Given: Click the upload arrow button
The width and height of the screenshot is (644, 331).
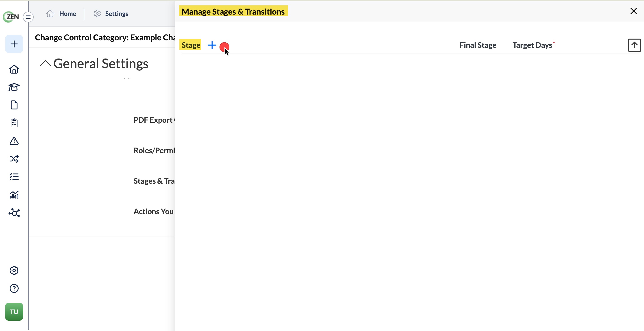Looking at the screenshot, I should pos(634,45).
